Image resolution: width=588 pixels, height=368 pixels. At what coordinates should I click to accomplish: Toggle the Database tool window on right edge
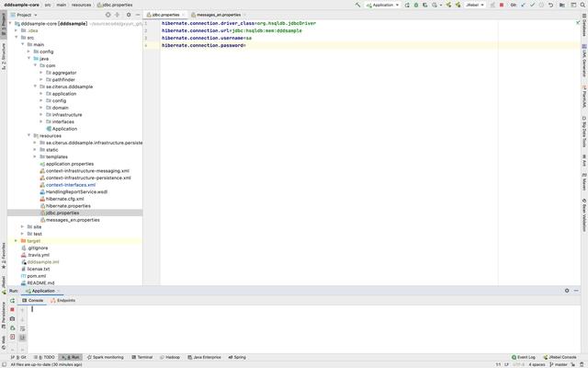point(584,29)
